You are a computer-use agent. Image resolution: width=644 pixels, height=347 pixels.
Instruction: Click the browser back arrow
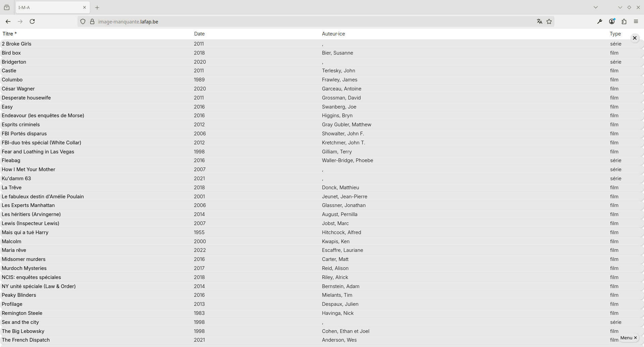pos(8,21)
